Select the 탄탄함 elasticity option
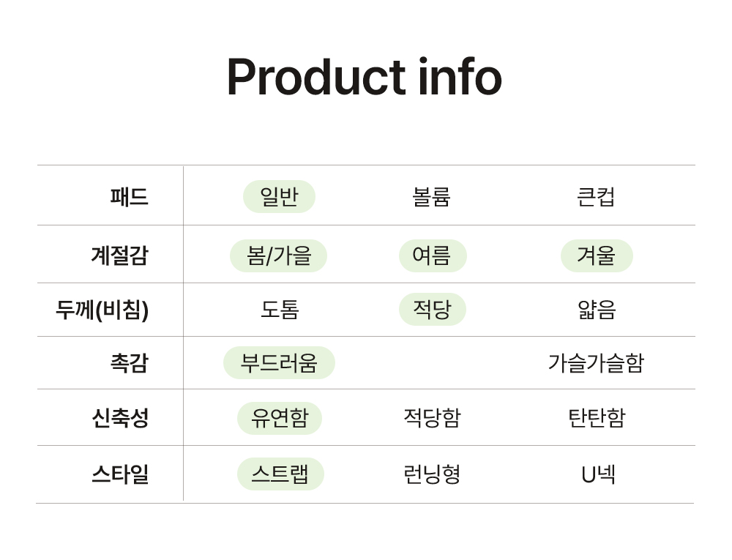Screen dimensions: 732x560 point(597,418)
